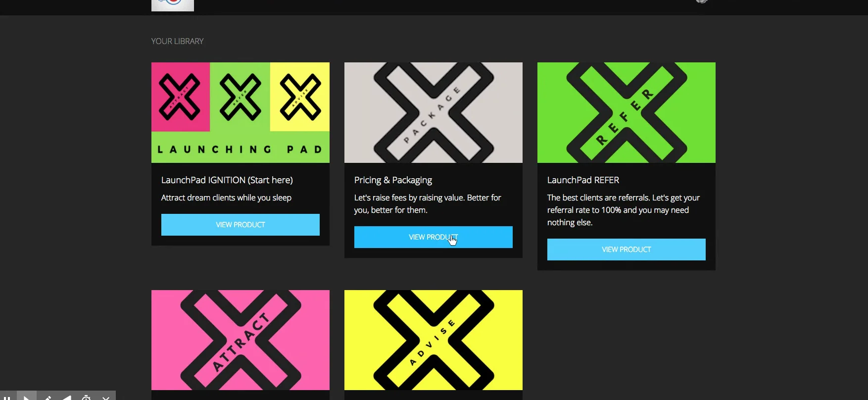
Task: Open the stopwatch timer in the recording toolbar
Action: coord(86,397)
